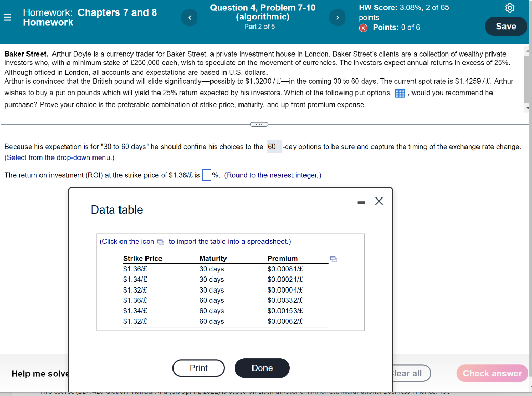The width and height of the screenshot is (532, 396).
Task: Click the Print button
Action: point(198,368)
